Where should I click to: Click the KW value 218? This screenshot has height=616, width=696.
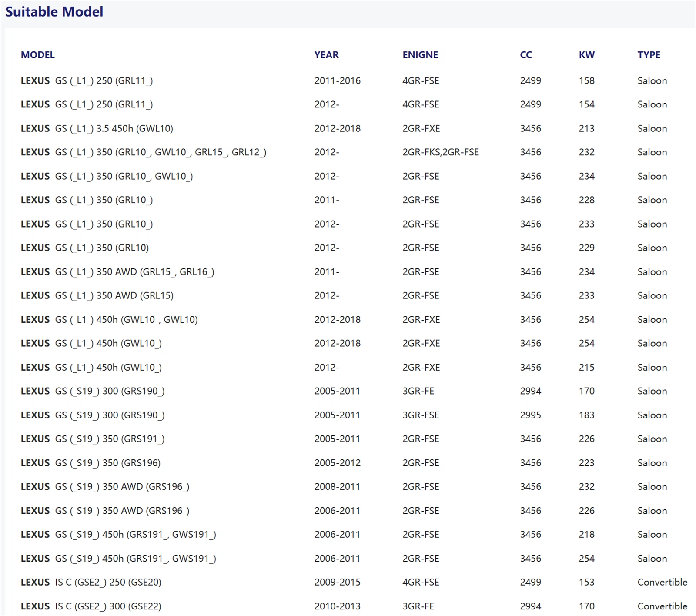(586, 534)
